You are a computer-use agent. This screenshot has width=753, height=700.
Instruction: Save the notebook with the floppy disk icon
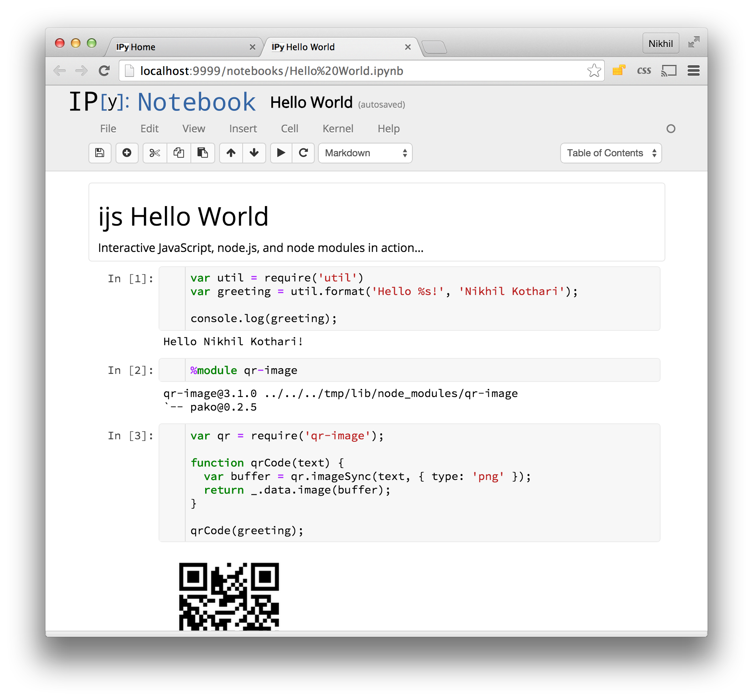coord(100,153)
